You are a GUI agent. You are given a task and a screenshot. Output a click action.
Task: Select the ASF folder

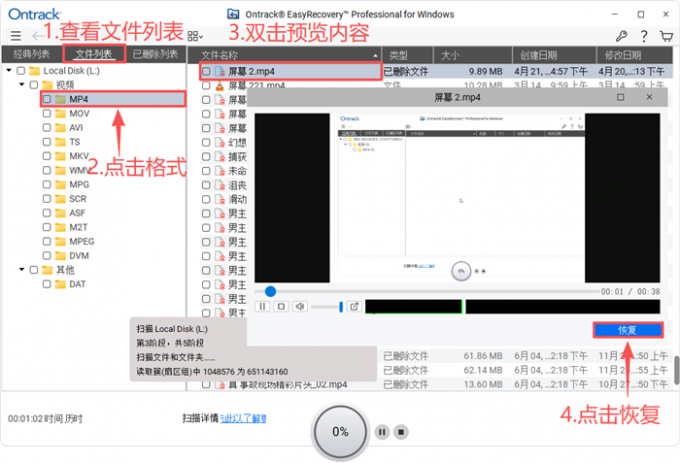78,213
